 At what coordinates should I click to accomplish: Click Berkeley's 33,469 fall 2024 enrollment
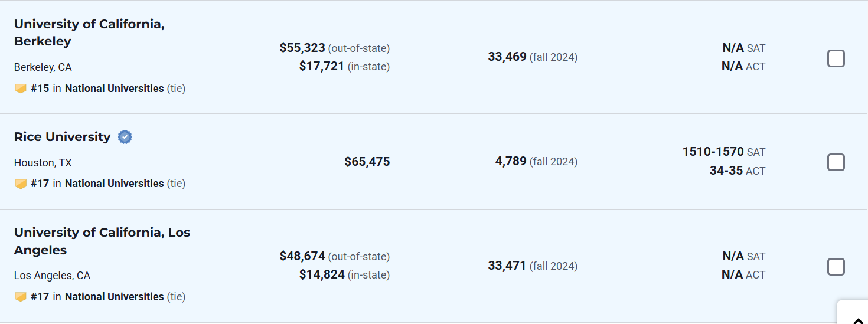(x=507, y=57)
